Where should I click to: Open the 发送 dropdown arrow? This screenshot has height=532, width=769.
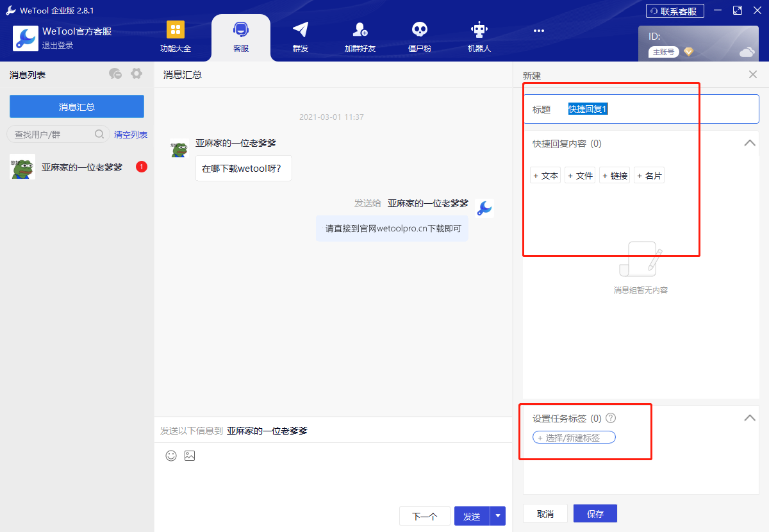[x=498, y=516]
